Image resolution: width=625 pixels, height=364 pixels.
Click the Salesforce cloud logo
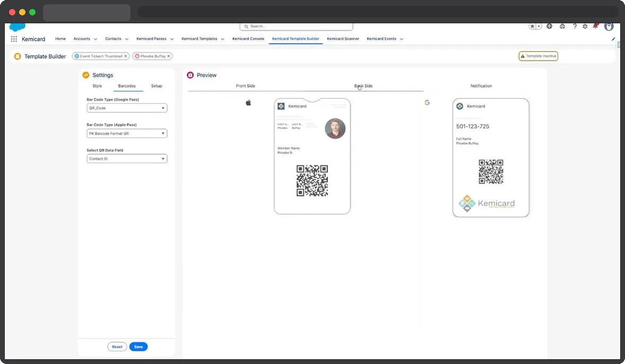point(17,27)
